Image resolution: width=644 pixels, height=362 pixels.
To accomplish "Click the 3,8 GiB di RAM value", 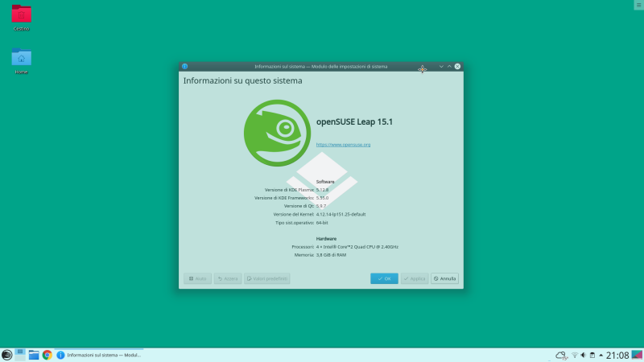I will click(331, 255).
